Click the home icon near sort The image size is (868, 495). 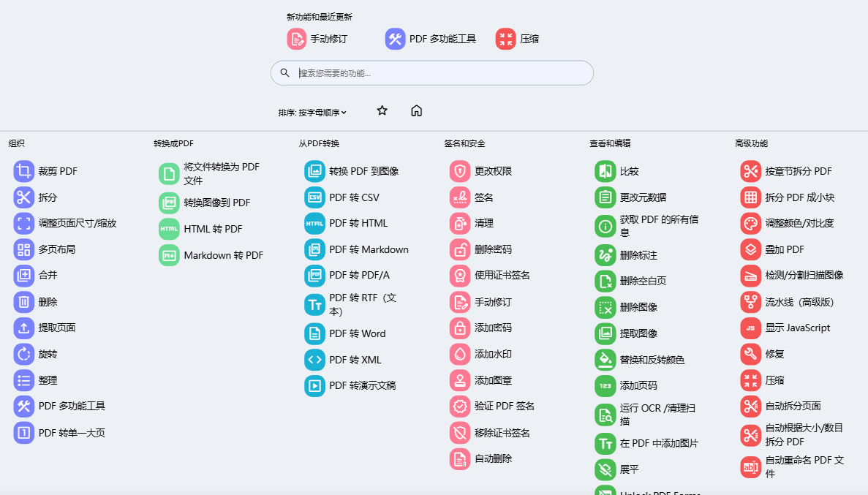click(x=417, y=110)
